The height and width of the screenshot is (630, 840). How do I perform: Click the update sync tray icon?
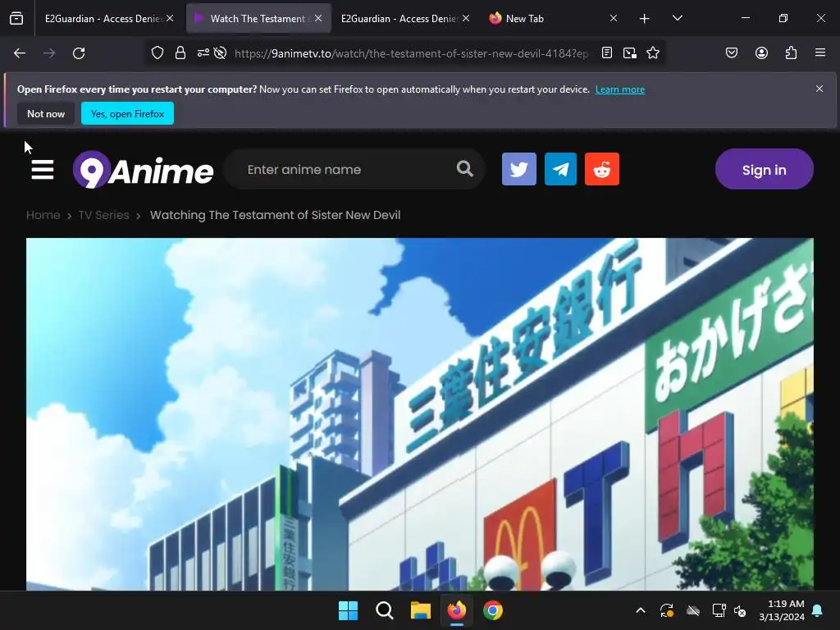(x=666, y=610)
